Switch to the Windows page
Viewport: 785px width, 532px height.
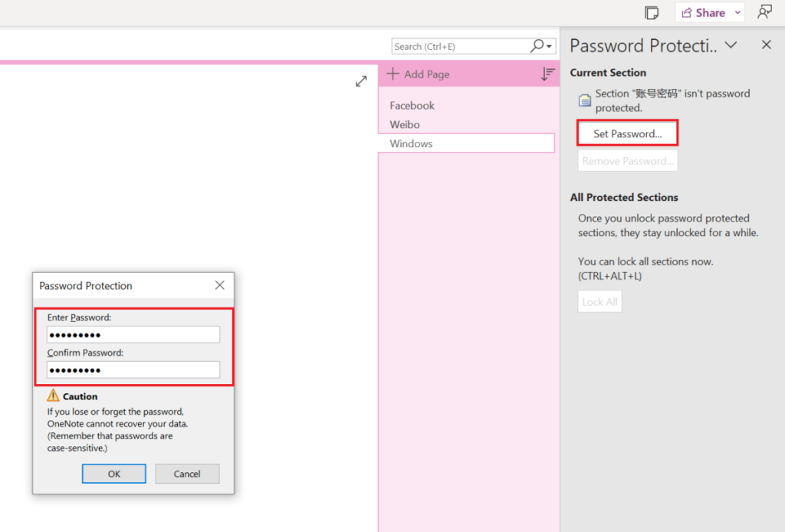point(412,143)
